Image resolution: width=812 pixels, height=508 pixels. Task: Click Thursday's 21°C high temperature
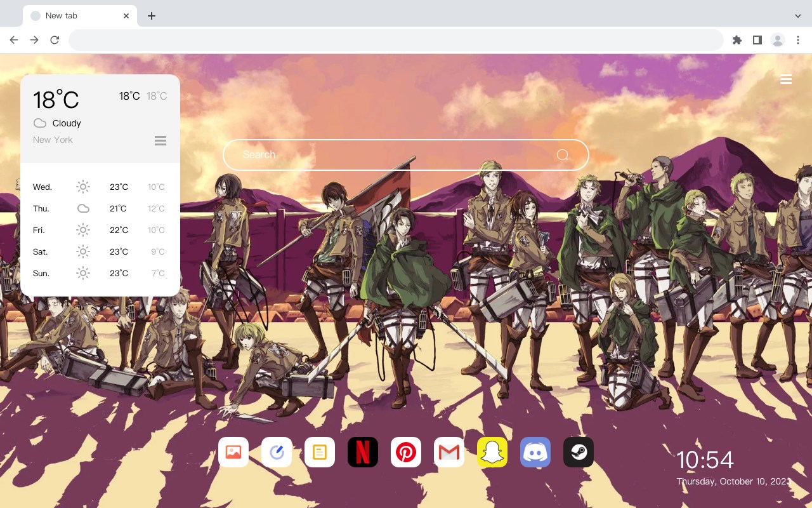[118, 208]
